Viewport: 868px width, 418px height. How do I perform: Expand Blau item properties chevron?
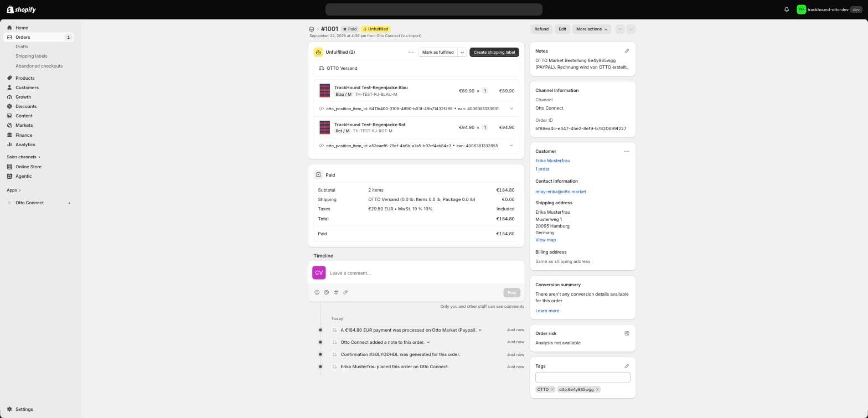pyautogui.click(x=512, y=109)
